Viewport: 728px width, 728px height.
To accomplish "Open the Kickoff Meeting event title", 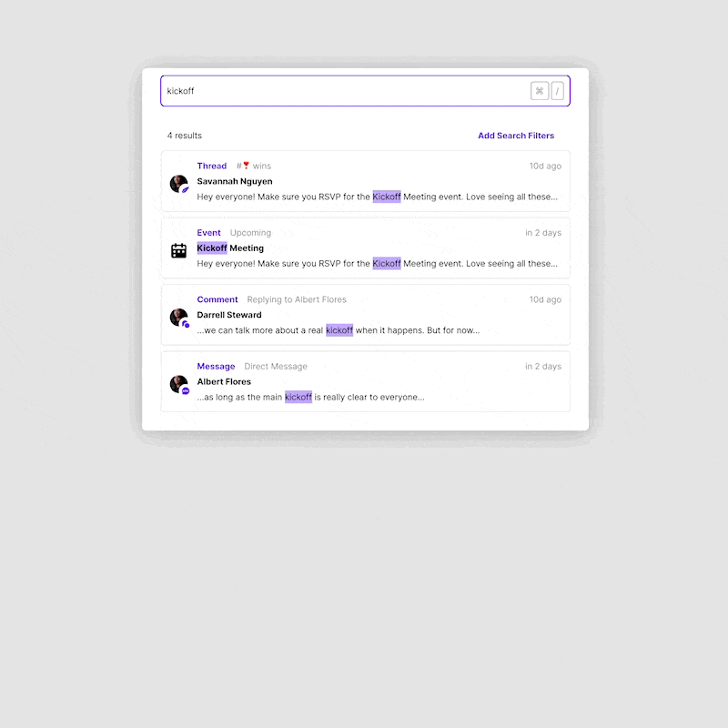I will click(x=230, y=248).
